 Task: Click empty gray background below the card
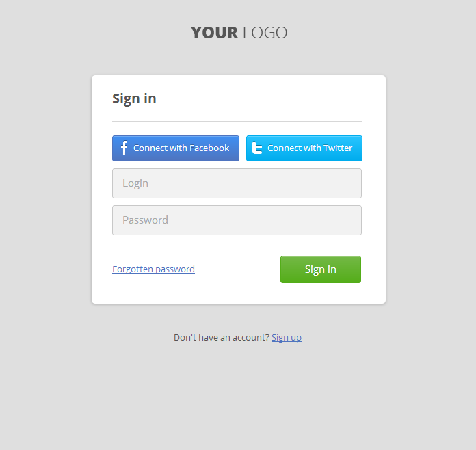click(x=238, y=397)
